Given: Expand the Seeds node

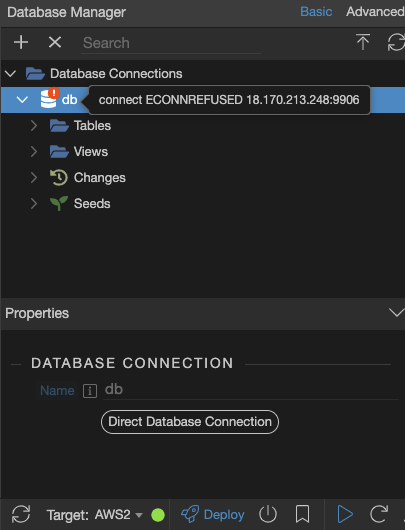Looking at the screenshot, I should (x=34, y=204).
